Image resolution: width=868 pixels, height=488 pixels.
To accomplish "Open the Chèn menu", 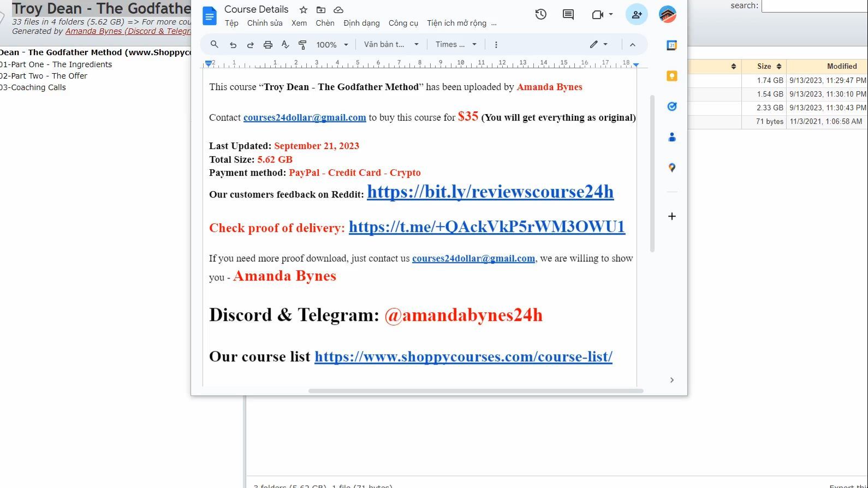I will click(325, 23).
